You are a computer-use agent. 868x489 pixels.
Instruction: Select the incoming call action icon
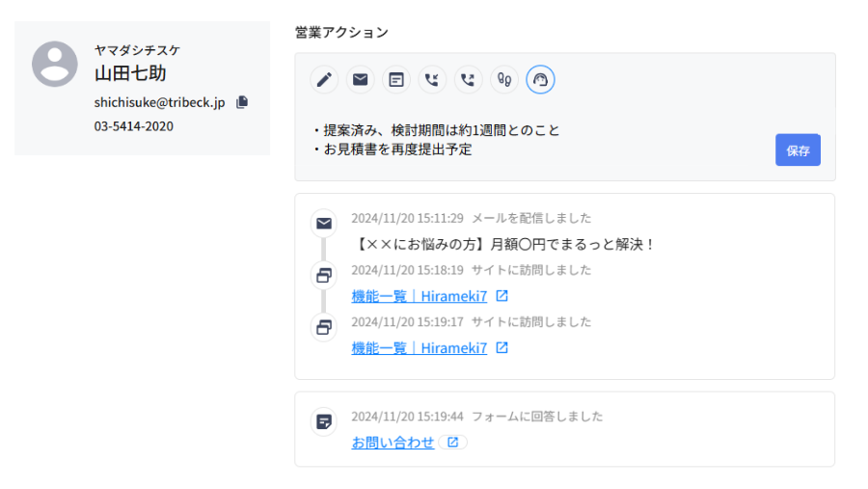click(x=432, y=80)
